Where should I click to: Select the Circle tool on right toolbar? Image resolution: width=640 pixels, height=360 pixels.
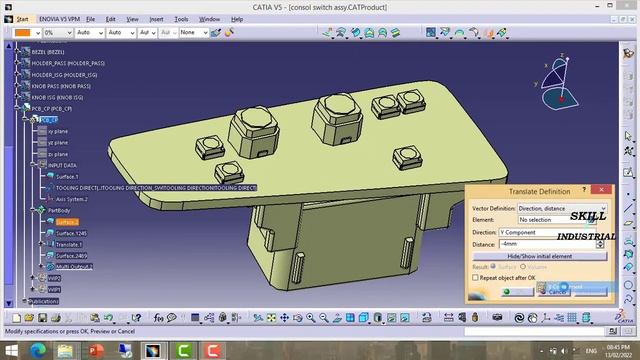pyautogui.click(x=628, y=285)
